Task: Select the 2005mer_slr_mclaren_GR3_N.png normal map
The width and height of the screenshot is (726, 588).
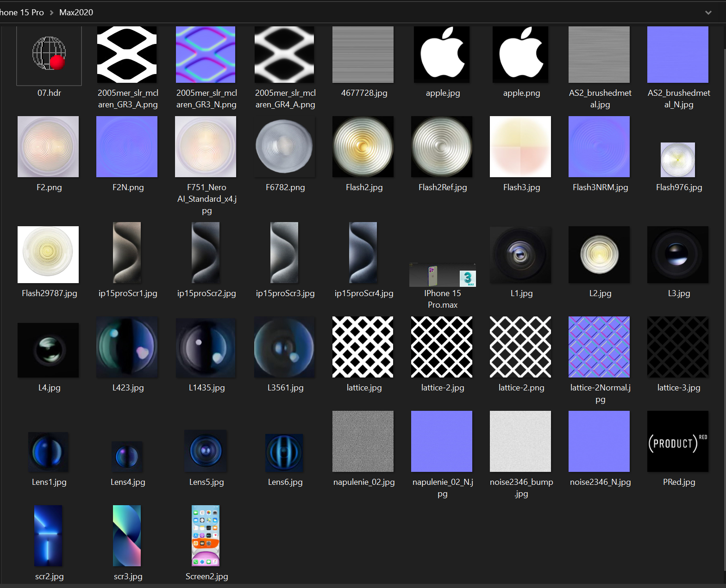Action: (206, 55)
